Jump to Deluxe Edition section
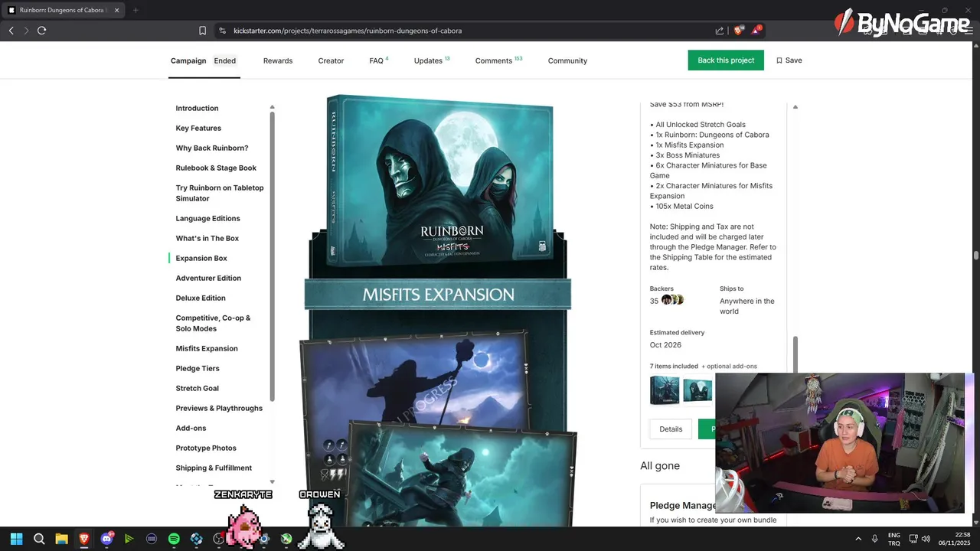Screen dimensions: 980x551 201,298
